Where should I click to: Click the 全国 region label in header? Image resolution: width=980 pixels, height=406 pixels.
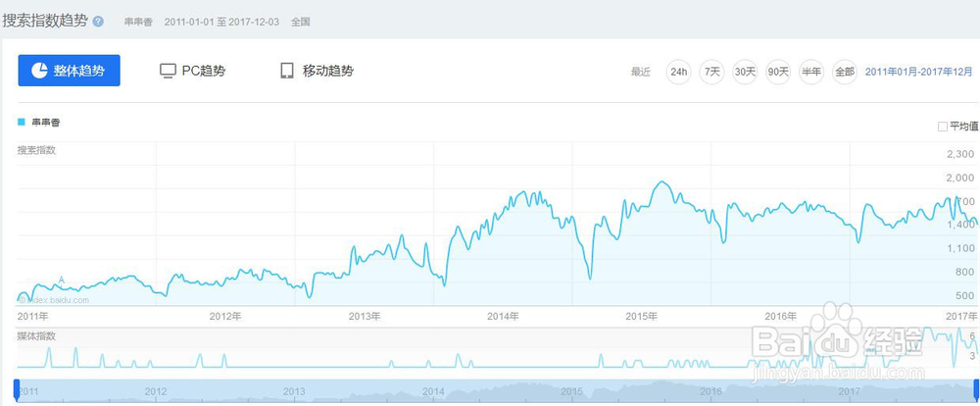[301, 22]
